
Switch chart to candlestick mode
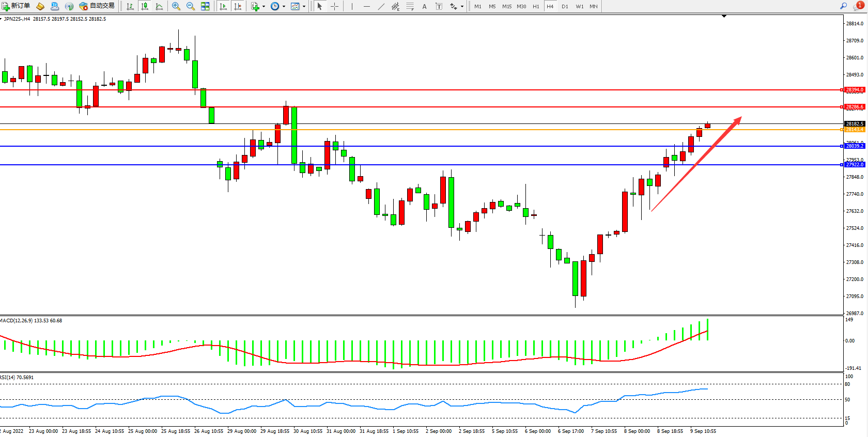(x=145, y=6)
